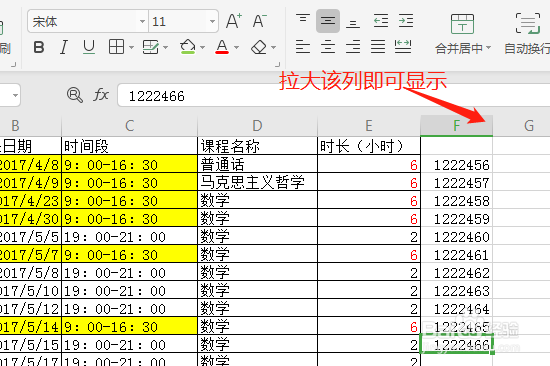Apply distributed alignment
Image resolution: width=550 pixels, height=366 pixels.
pos(403,47)
